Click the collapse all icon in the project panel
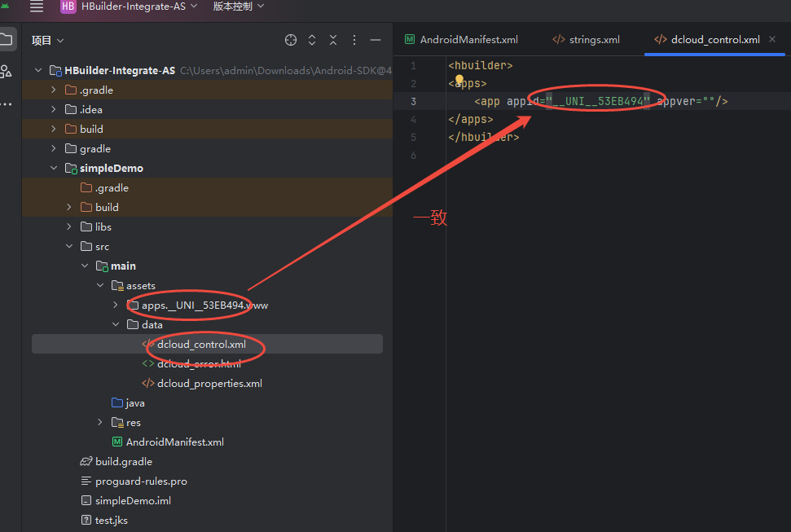 [333, 40]
